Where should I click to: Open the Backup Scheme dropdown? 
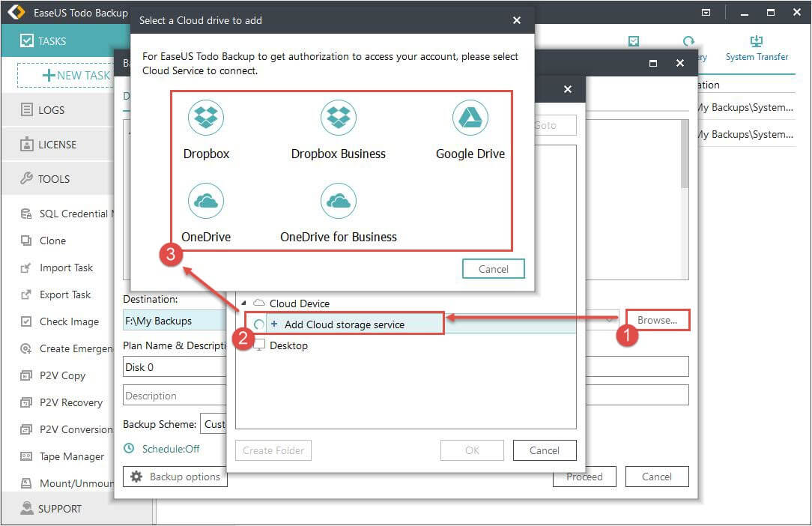pos(213,424)
